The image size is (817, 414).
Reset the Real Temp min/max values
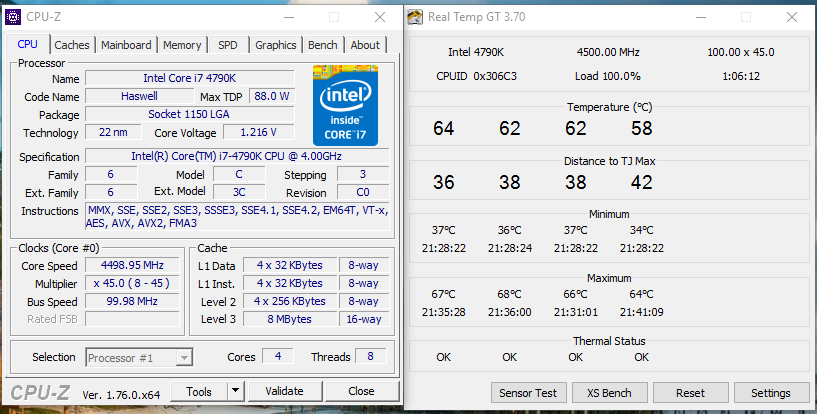point(690,393)
